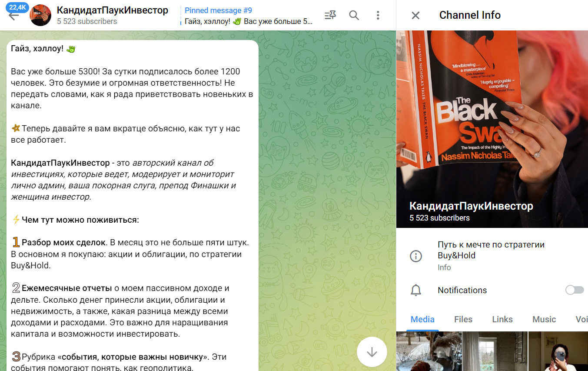Screen dimensions: 588x371
Task: Click the bold text 'Ежемесячные отчеты'
Action: [x=66, y=288]
